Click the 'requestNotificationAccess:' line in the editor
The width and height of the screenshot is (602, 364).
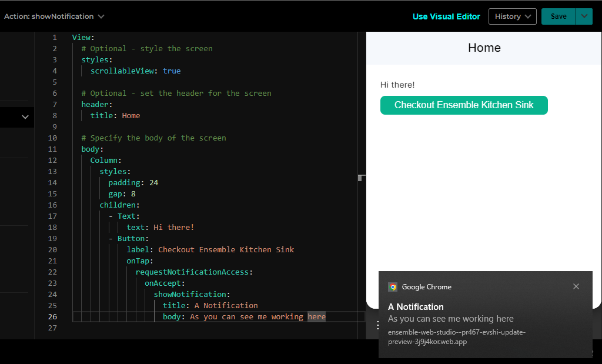coord(193,272)
